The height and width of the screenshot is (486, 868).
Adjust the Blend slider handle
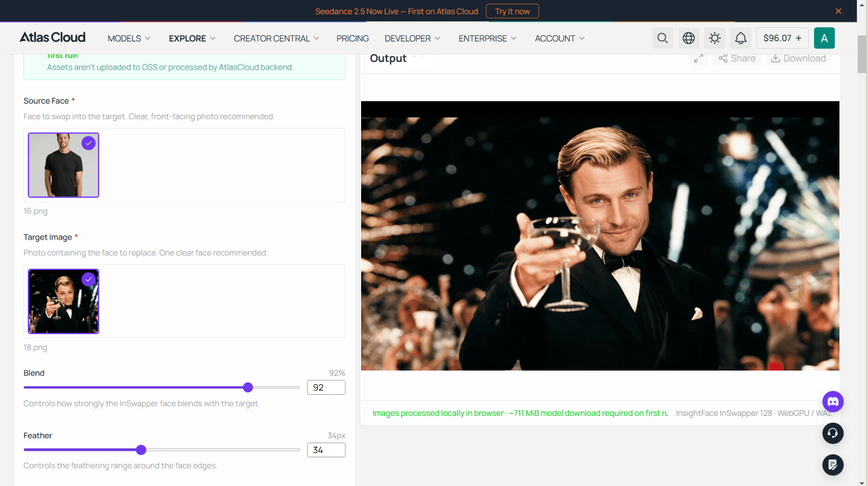tap(248, 387)
